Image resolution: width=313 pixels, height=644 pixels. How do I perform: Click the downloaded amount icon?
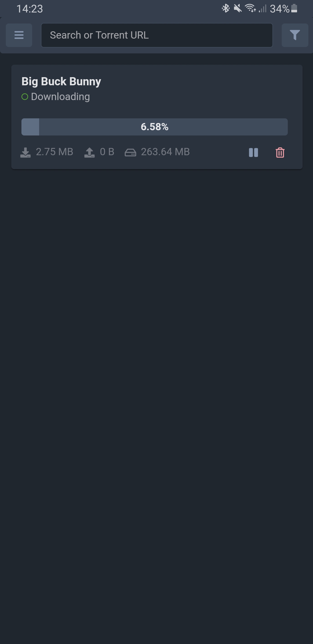pyautogui.click(x=26, y=152)
